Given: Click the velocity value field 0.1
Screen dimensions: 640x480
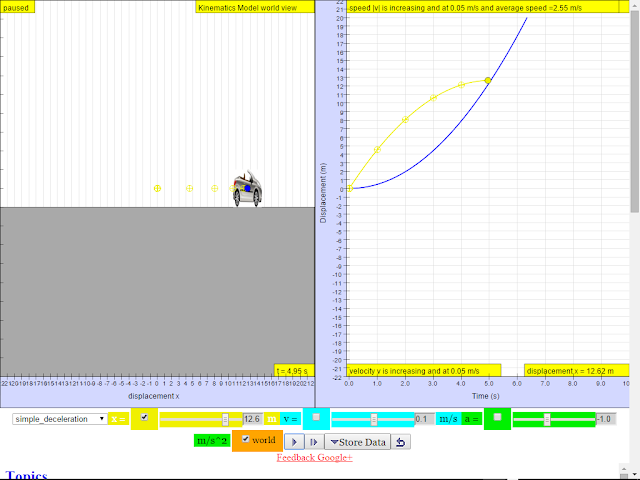Looking at the screenshot, I should click(424, 419).
